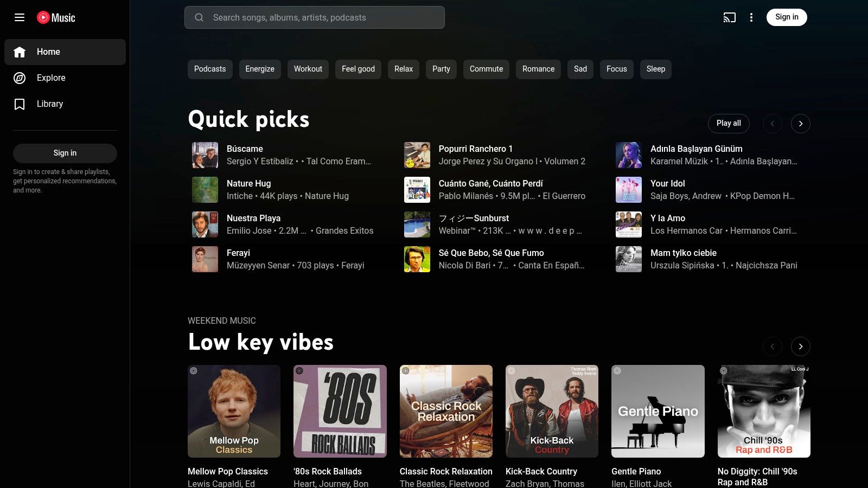Image resolution: width=868 pixels, height=488 pixels.
Task: Go to Home in the sidebar
Action: coord(48,52)
